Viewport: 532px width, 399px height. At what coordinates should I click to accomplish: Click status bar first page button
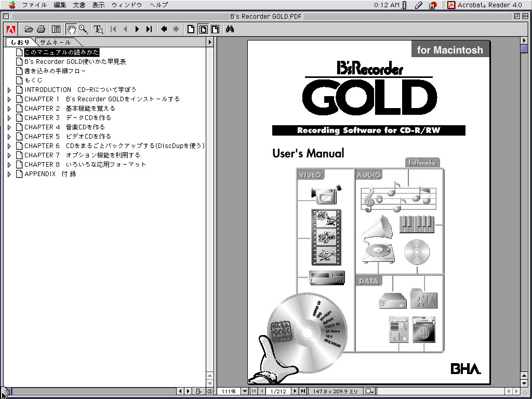(x=253, y=391)
